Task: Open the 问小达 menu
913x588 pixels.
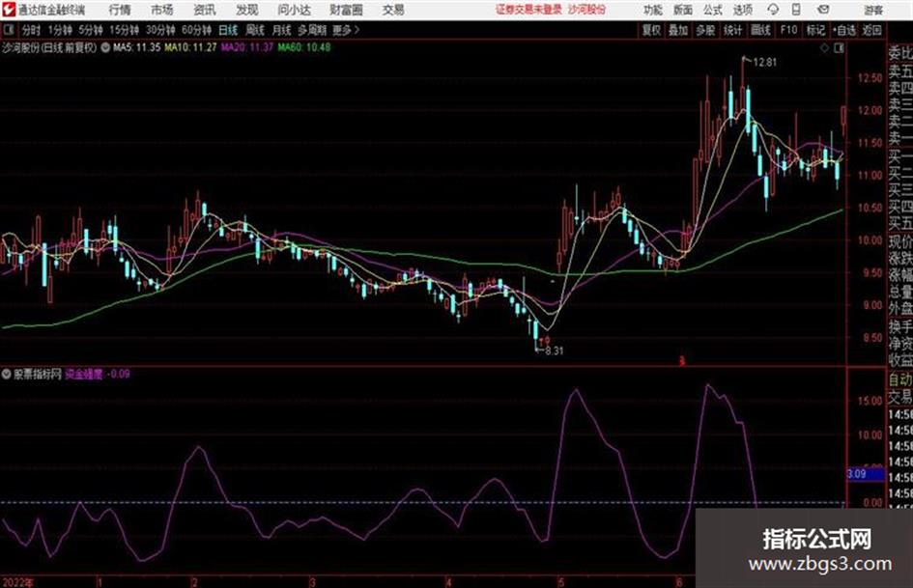Action: 294,10
